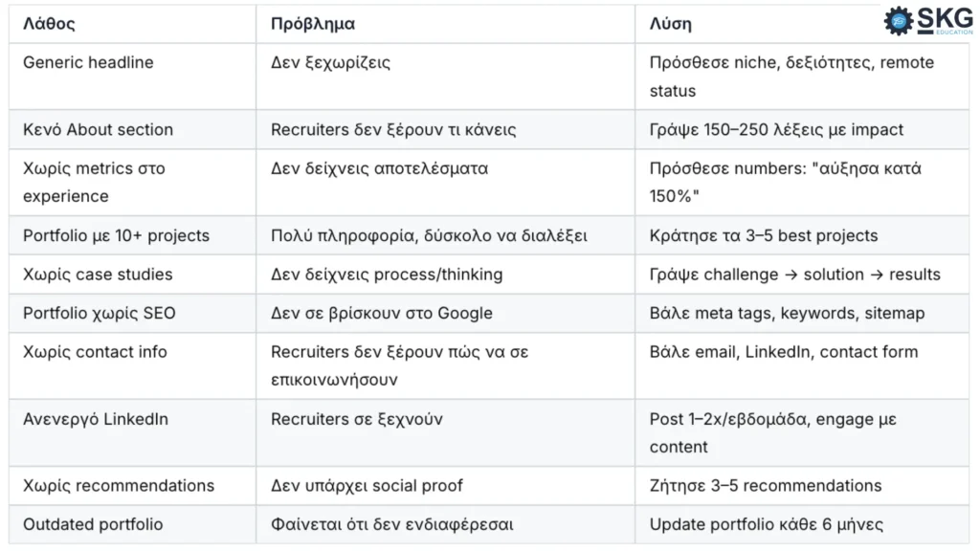Select the Πρόβλημα column header
This screenshot has height=551, width=980.
313,24
